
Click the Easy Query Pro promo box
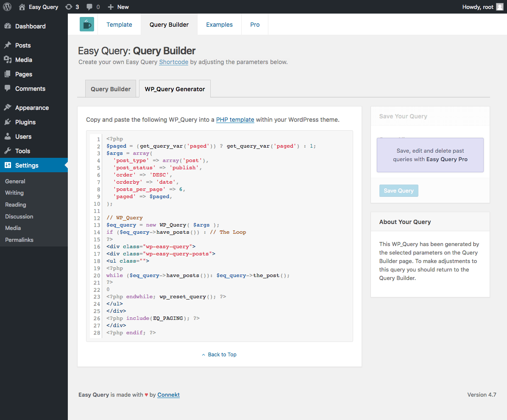click(x=430, y=155)
